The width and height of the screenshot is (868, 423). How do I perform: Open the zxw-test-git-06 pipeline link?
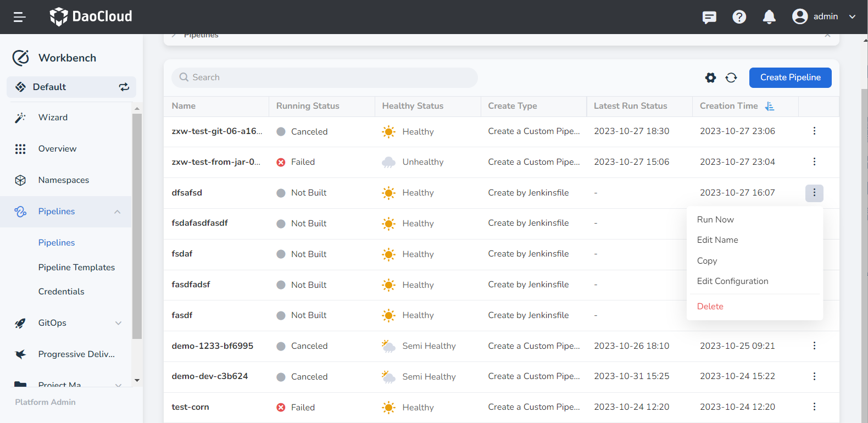click(216, 131)
